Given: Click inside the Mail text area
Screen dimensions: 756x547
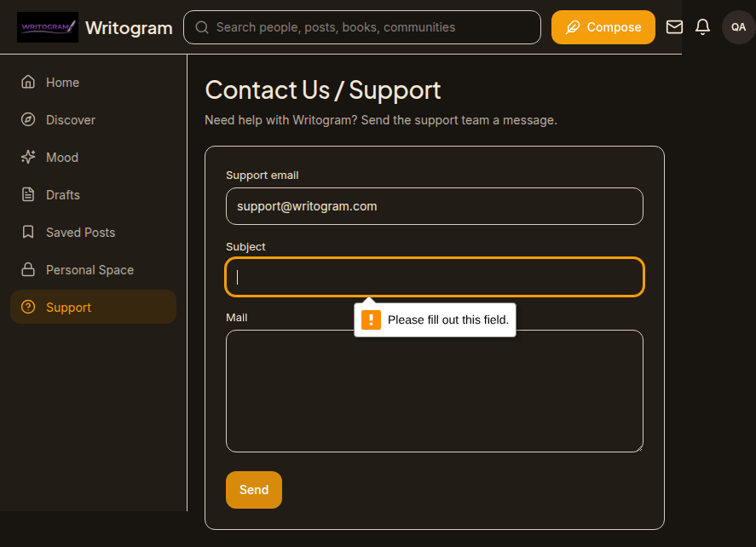Looking at the screenshot, I should pos(435,391).
